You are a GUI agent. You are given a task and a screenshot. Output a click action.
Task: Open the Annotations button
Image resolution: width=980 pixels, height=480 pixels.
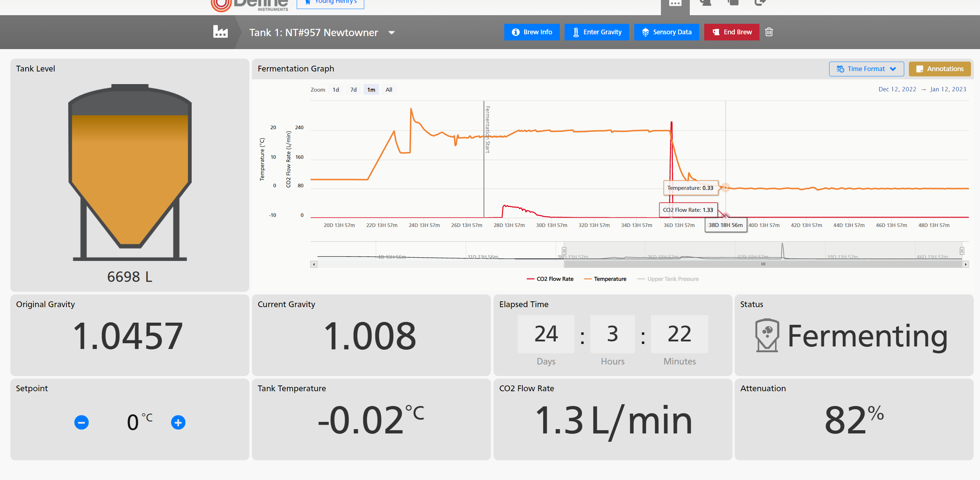(939, 69)
